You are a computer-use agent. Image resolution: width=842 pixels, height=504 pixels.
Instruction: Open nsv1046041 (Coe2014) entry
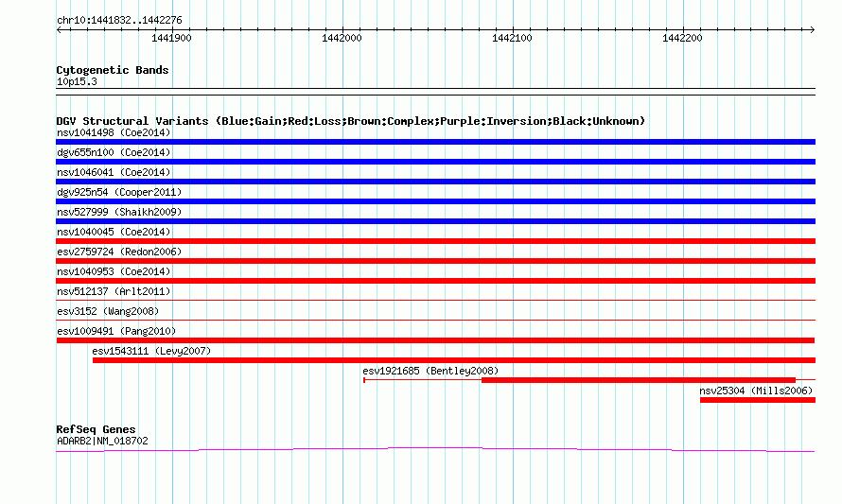(x=114, y=172)
